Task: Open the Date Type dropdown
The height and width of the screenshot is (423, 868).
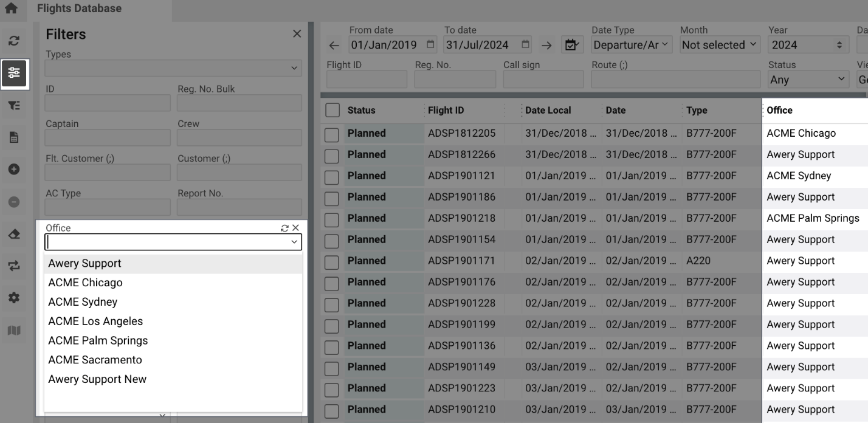Action: [631, 44]
